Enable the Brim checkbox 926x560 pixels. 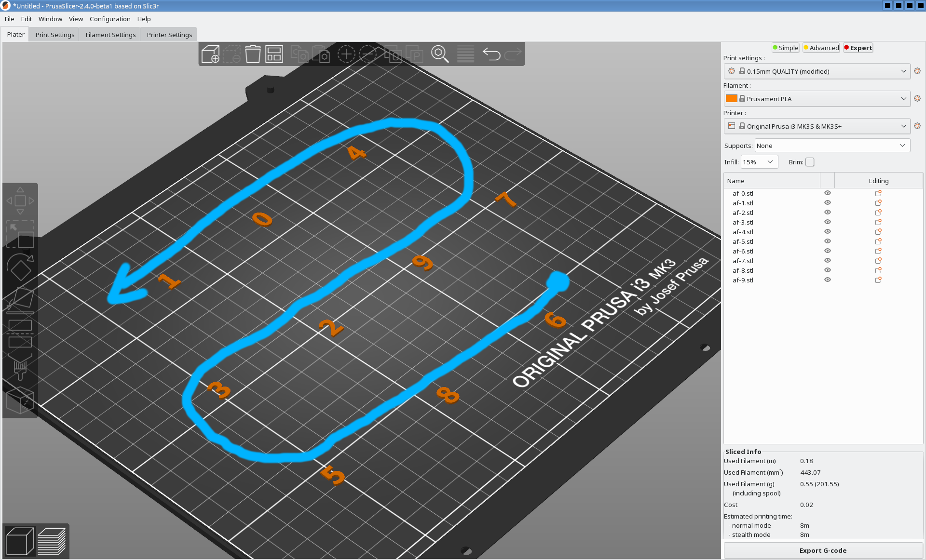810,162
